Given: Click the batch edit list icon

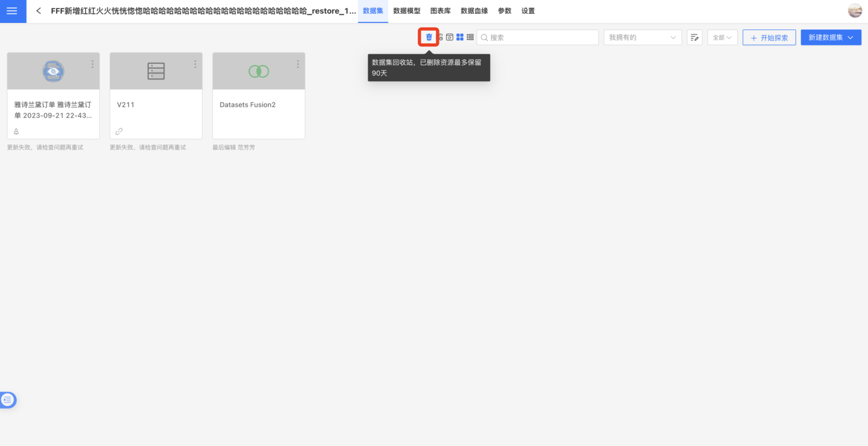Looking at the screenshot, I should pyautogui.click(x=694, y=37).
